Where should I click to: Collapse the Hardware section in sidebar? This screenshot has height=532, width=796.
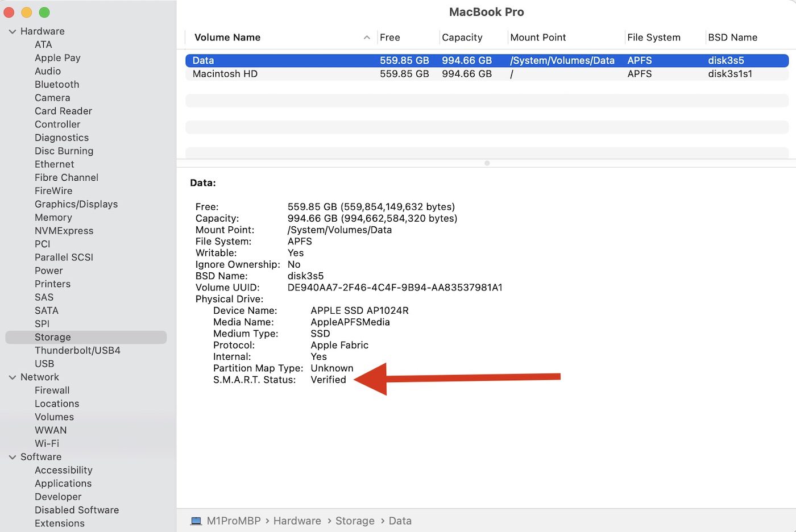13,32
